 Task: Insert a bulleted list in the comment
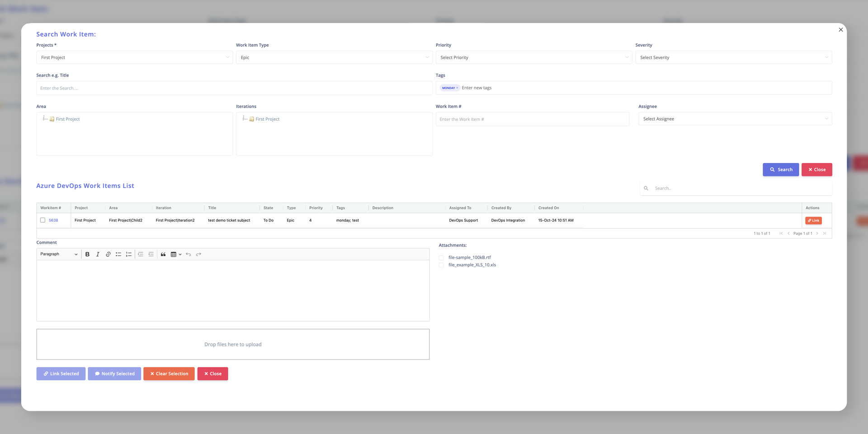pos(118,255)
